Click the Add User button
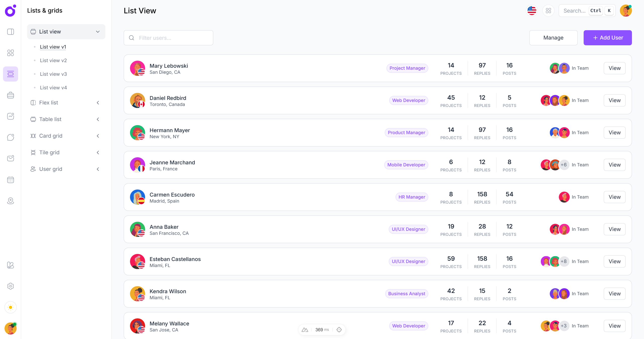Screen dimensions: 644x339 click(x=608, y=38)
